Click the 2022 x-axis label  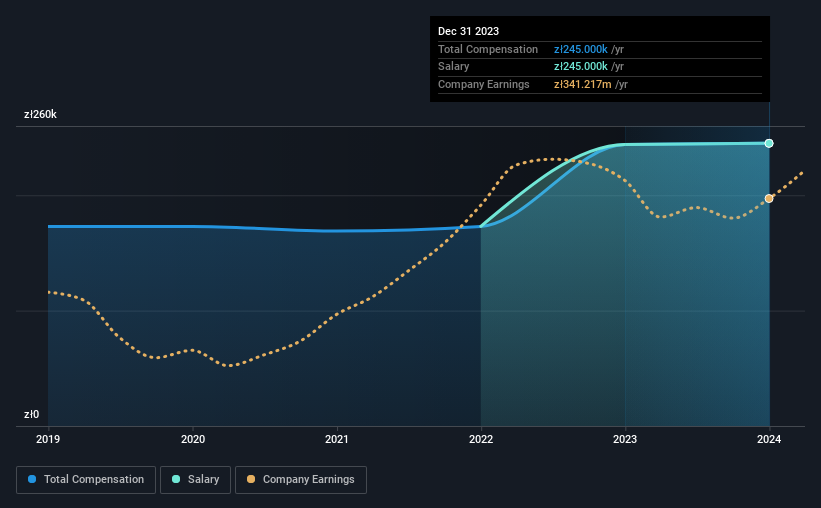click(x=481, y=439)
